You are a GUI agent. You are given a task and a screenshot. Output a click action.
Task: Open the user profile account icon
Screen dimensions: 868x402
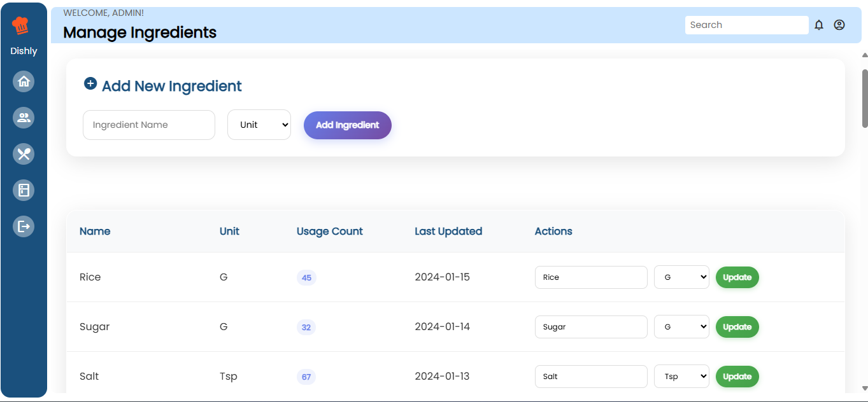click(839, 25)
